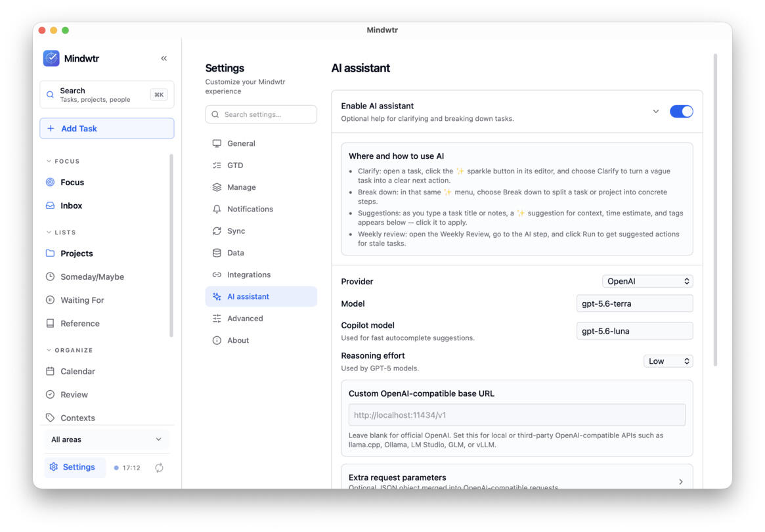Image resolution: width=765 pixels, height=532 pixels.
Task: Collapse the AI assistant section chevron
Action: coord(656,111)
